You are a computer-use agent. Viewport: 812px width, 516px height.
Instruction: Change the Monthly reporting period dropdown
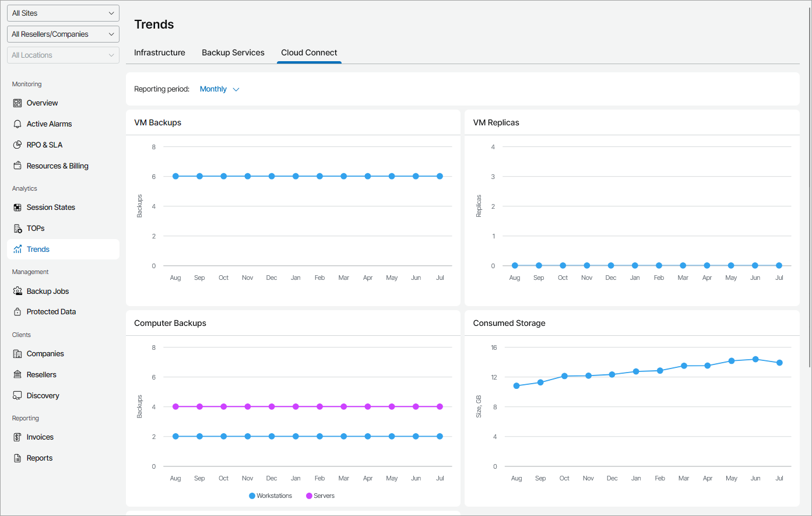point(219,89)
